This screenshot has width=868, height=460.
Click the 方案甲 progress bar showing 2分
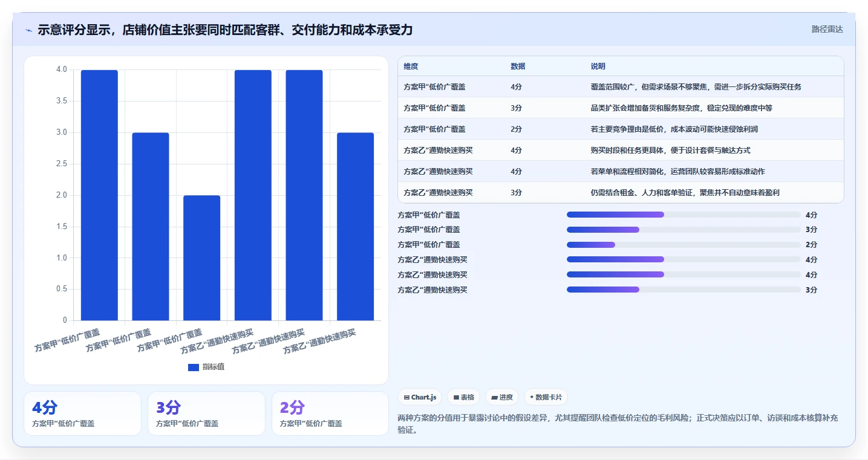coord(684,245)
